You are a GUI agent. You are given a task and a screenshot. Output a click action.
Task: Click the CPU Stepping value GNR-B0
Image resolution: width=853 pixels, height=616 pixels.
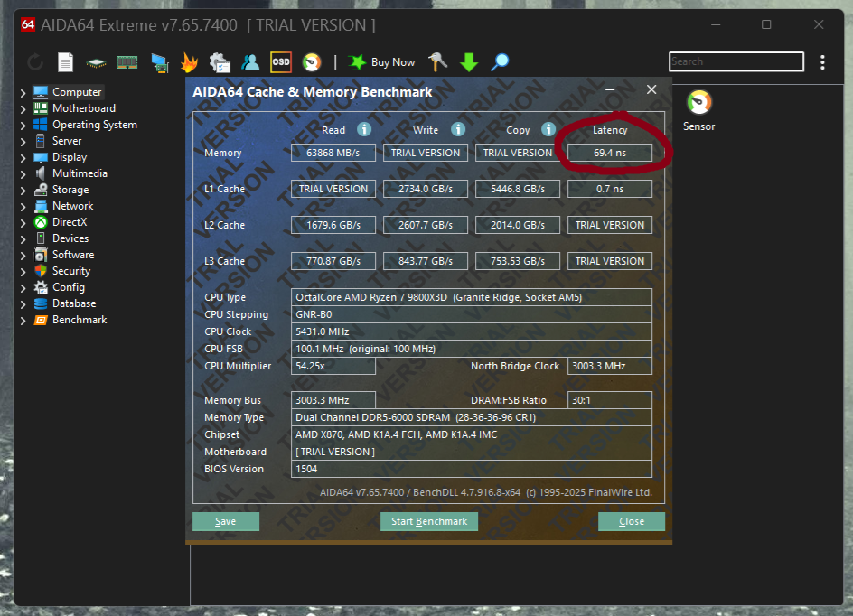(x=472, y=314)
